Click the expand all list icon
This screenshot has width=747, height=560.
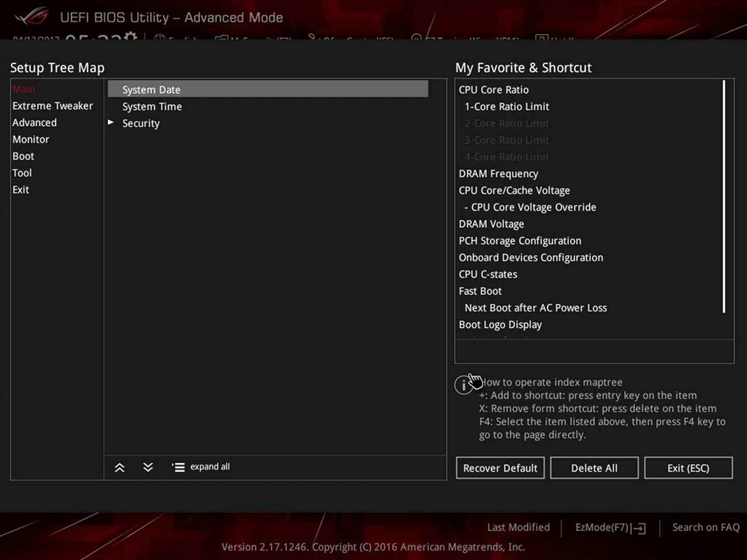(x=178, y=468)
